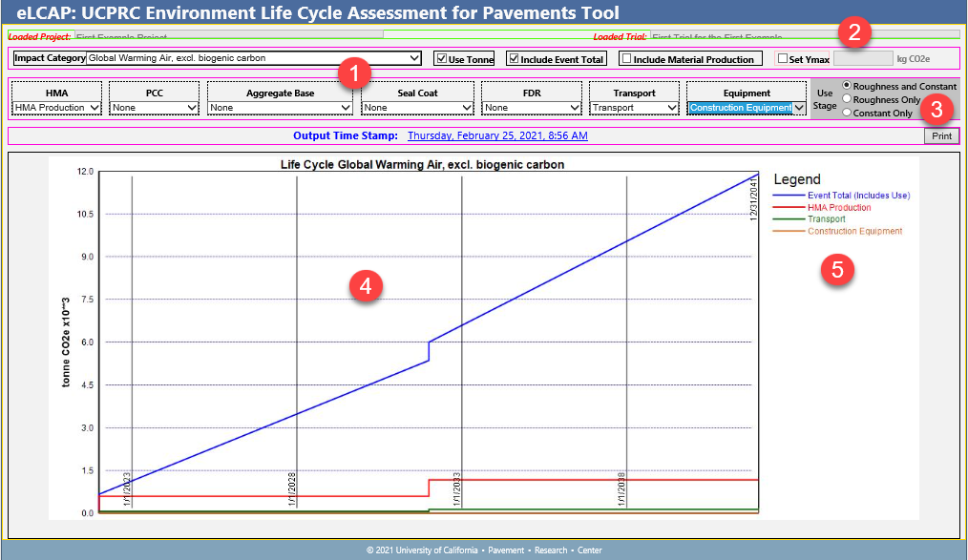Click Event Total blue legend entry
This screenshot has width=968, height=560.
coord(857,196)
